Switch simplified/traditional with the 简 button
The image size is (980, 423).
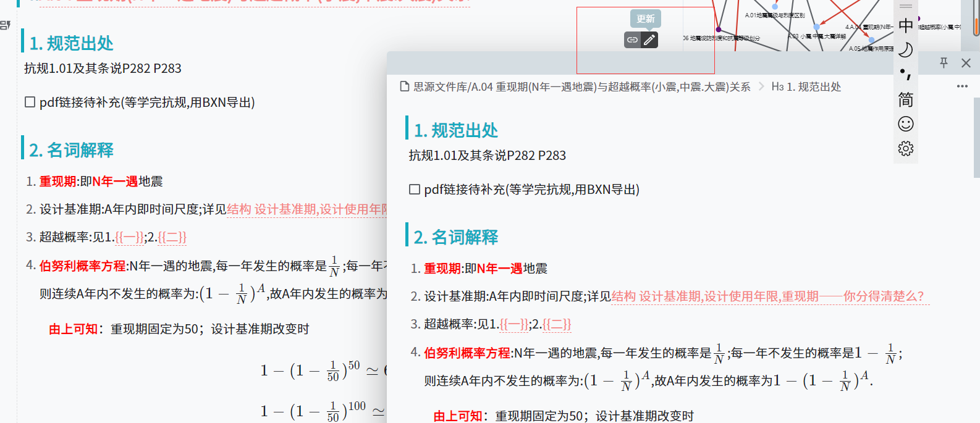(x=906, y=99)
